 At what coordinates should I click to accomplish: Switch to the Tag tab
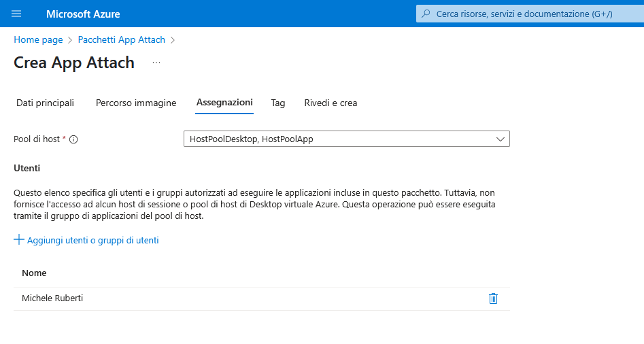point(278,103)
